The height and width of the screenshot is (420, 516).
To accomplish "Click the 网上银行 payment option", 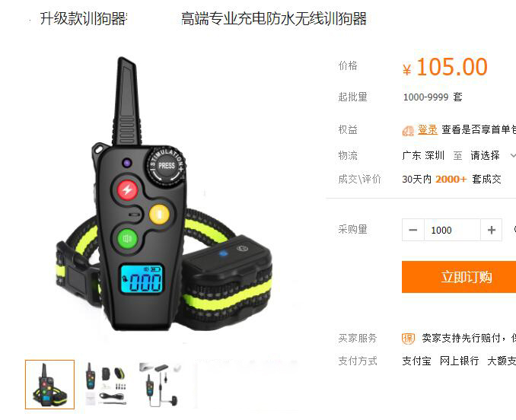I will click(460, 361).
